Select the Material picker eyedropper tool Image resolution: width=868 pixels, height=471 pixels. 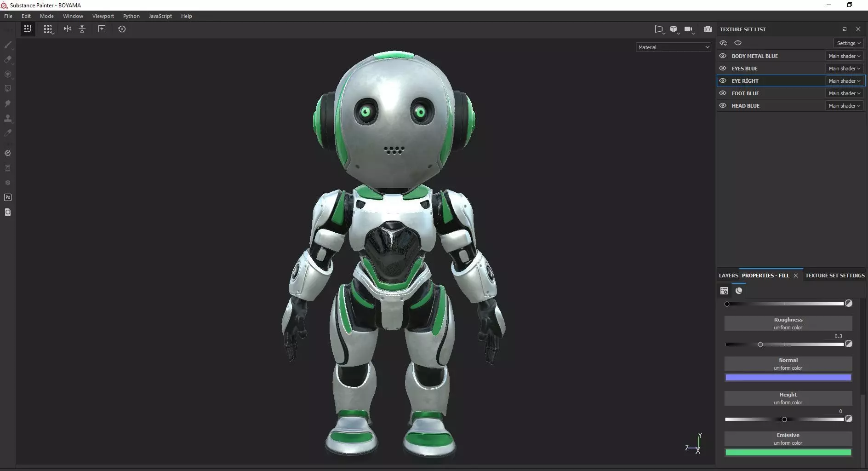point(8,133)
